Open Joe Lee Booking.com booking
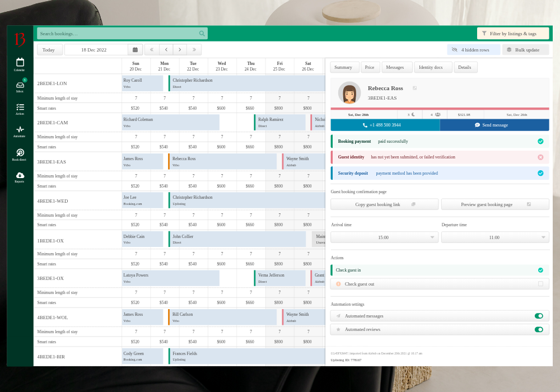This screenshot has width=560, height=392. tap(142, 200)
